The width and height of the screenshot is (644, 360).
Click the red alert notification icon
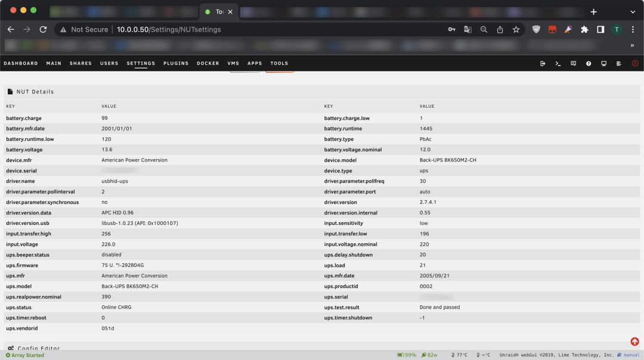635,64
